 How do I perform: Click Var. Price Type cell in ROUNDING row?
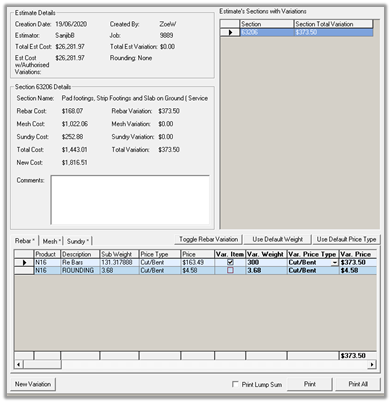tap(313, 270)
